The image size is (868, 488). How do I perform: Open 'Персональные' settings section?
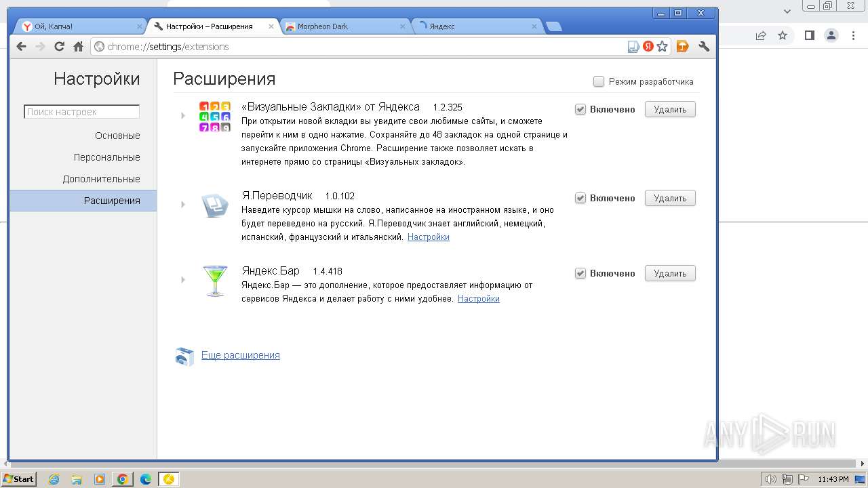tap(107, 157)
